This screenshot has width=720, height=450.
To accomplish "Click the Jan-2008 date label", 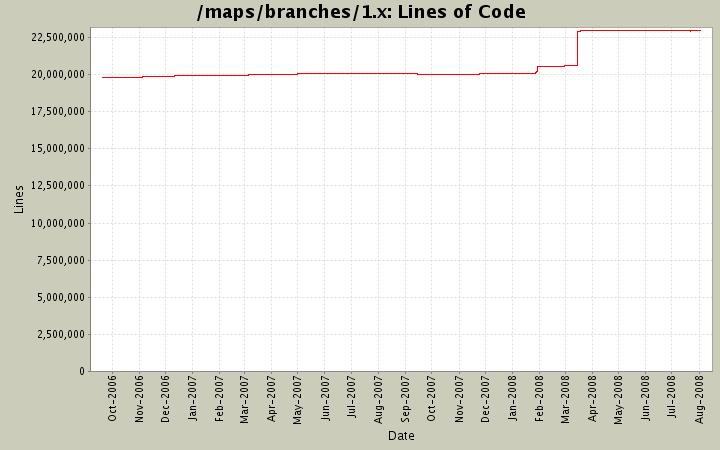I will tap(512, 398).
